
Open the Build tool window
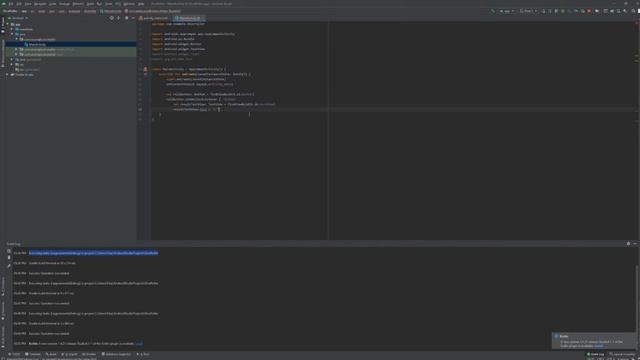(51, 354)
